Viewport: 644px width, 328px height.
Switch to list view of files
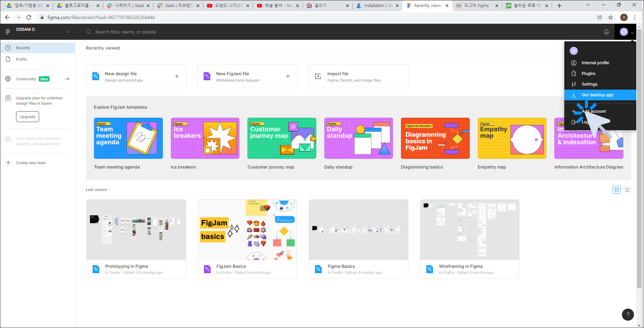pyautogui.click(x=627, y=190)
